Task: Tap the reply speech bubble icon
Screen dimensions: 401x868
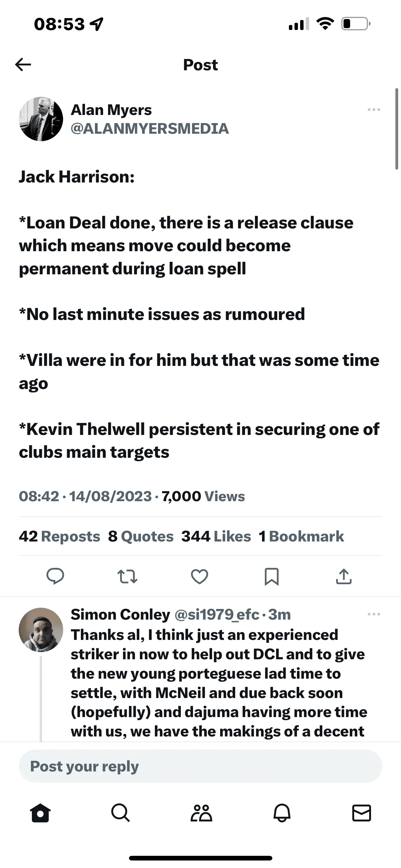Action: coord(55,576)
